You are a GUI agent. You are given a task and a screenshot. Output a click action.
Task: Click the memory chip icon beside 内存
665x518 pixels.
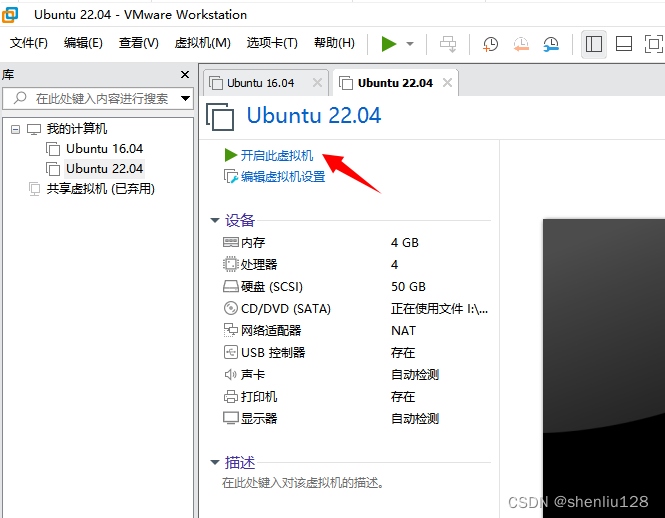pos(231,242)
